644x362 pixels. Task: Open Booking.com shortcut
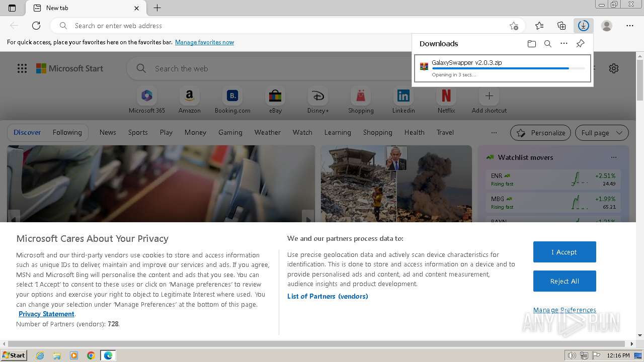[x=232, y=101]
